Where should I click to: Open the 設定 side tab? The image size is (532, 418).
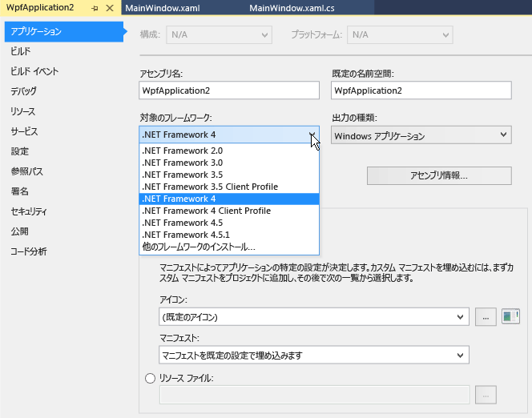[x=19, y=151]
